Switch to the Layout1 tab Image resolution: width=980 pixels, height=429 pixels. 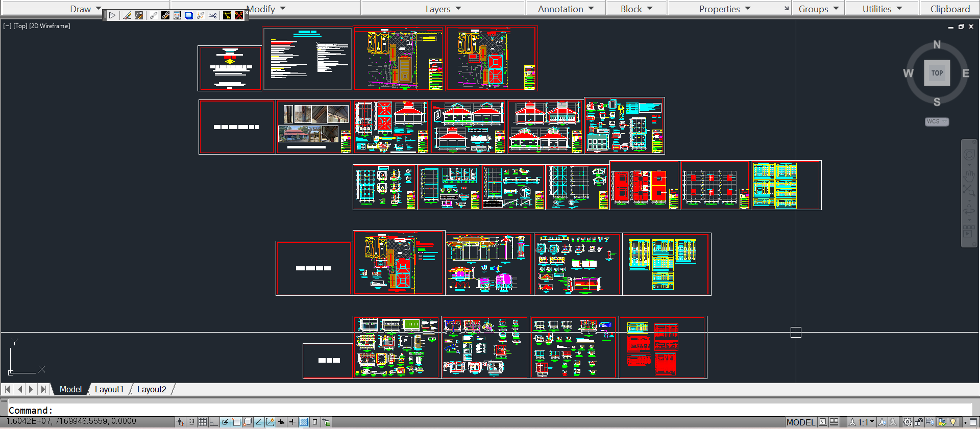(109, 389)
